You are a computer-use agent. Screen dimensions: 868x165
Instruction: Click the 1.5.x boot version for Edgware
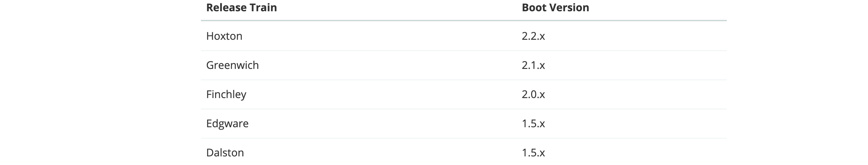pos(533,124)
